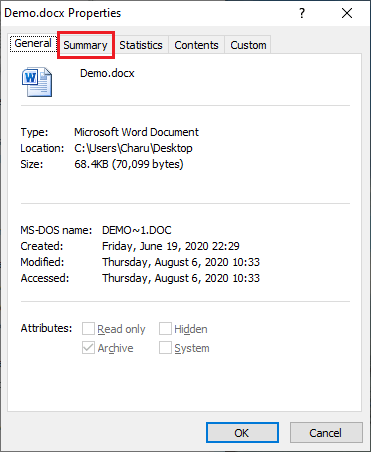This screenshot has height=452, width=371.
Task: Click the Type: label
Action: pos(34,132)
